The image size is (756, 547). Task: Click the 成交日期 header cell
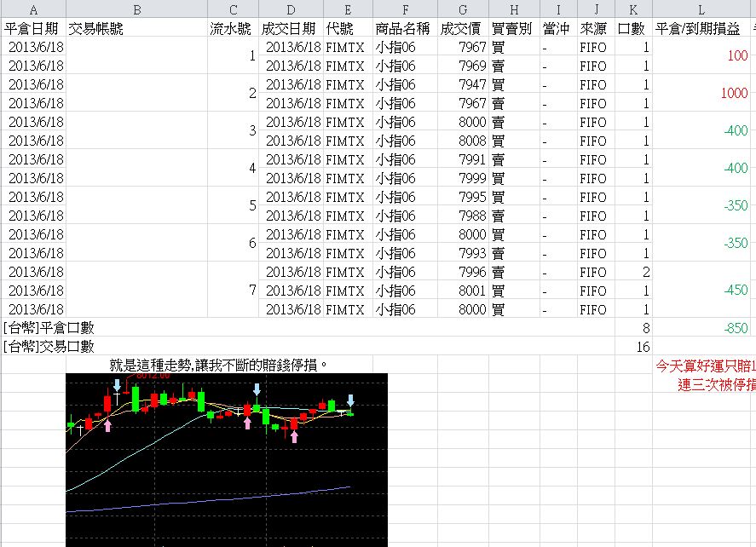(x=291, y=28)
